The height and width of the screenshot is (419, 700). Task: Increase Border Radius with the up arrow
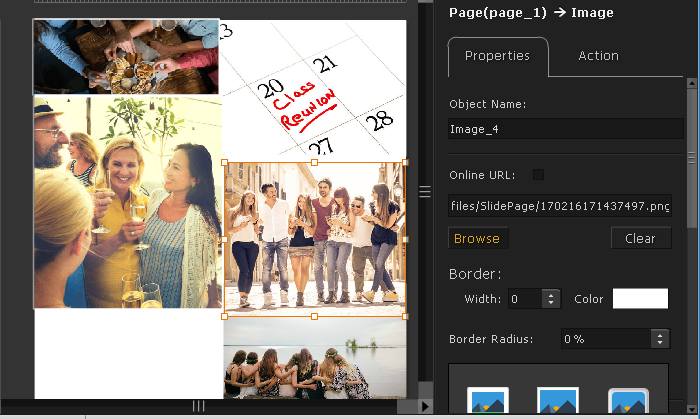click(x=660, y=335)
